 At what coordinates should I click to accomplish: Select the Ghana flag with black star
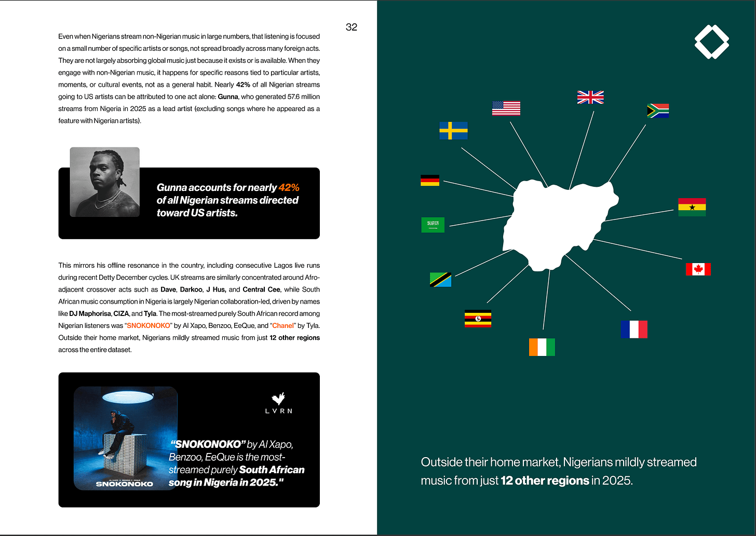tap(692, 207)
